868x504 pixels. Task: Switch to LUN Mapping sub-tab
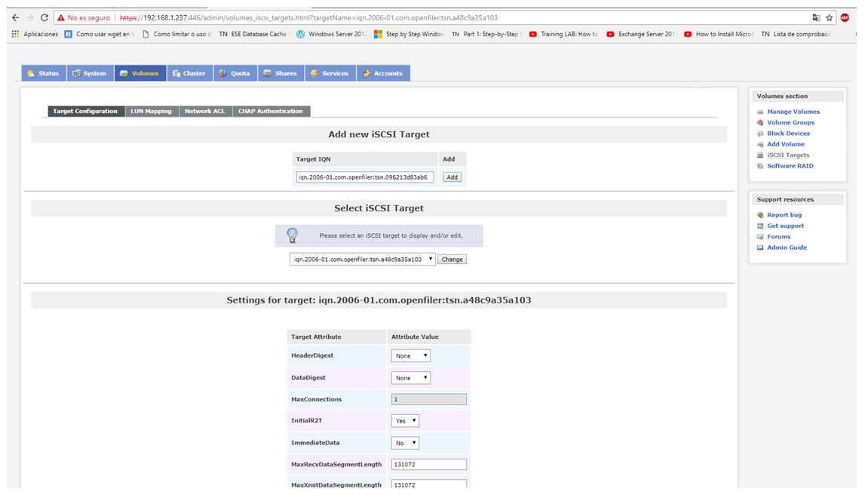(151, 112)
